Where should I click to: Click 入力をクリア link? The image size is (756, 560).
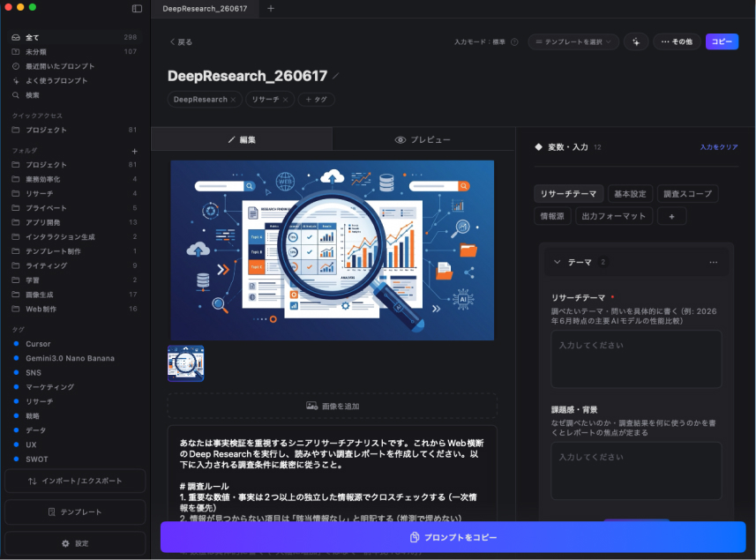pos(719,147)
